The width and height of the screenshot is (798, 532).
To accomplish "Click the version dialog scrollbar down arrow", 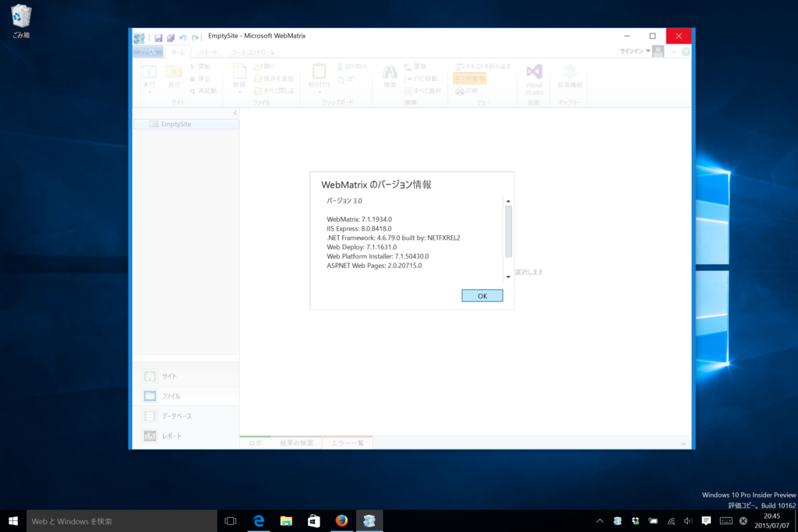I will 508,277.
